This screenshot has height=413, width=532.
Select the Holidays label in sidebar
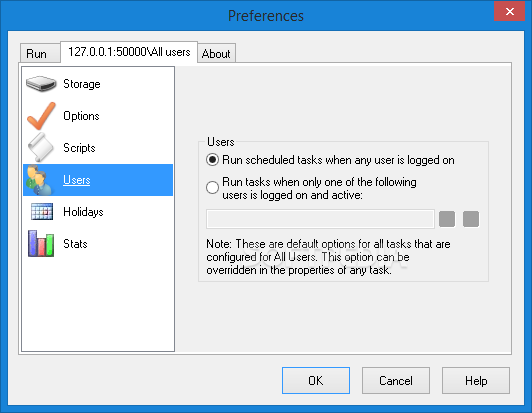[83, 212]
